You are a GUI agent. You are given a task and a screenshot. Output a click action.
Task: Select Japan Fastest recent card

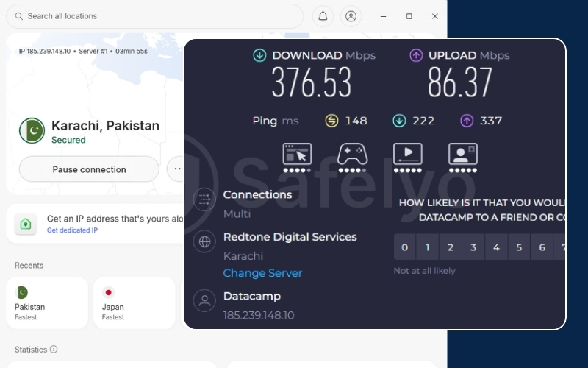135,303
